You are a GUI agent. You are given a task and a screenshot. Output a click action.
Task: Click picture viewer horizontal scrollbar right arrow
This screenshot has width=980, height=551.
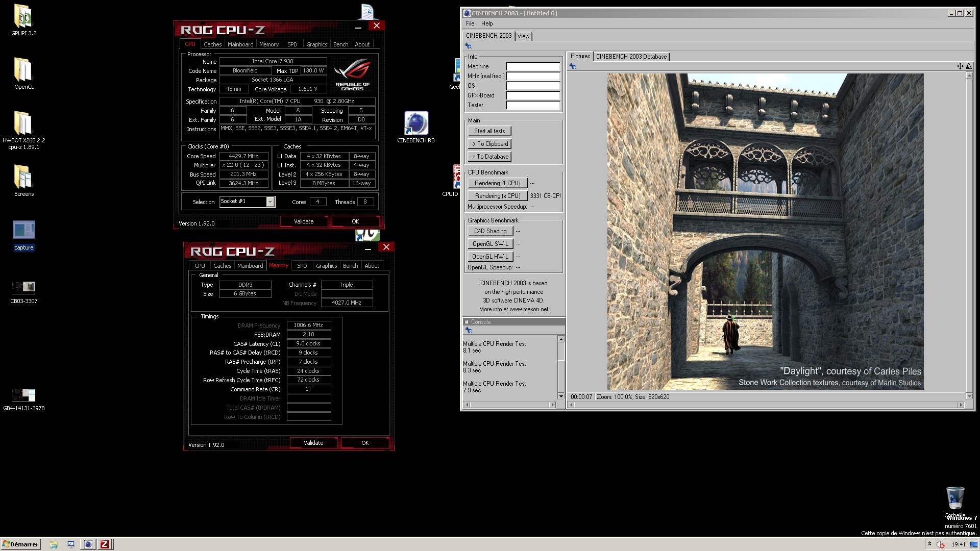[x=961, y=405]
